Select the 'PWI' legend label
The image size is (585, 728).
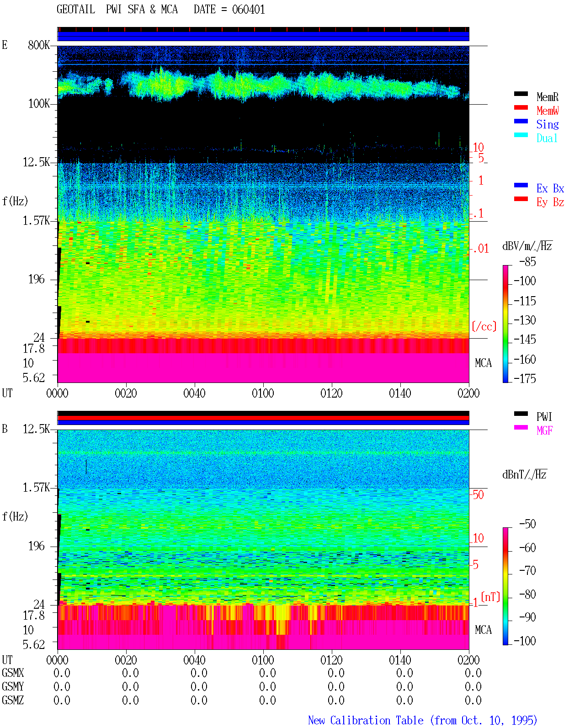pyautogui.click(x=544, y=417)
